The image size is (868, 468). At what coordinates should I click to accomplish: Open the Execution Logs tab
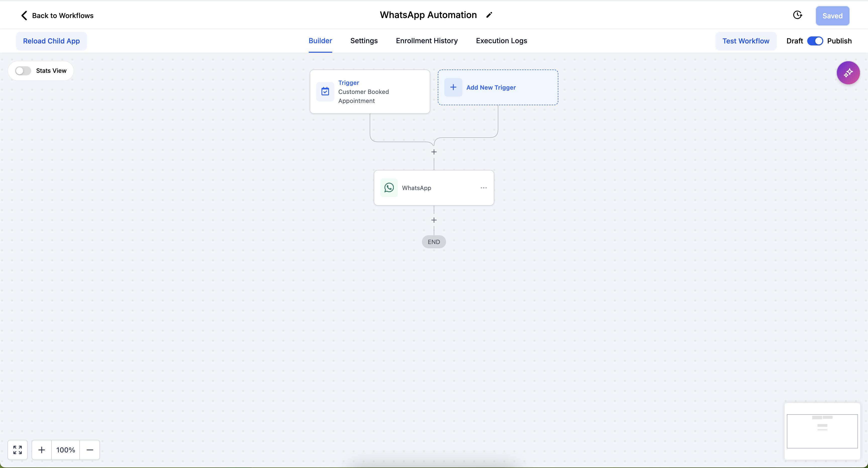(x=501, y=41)
